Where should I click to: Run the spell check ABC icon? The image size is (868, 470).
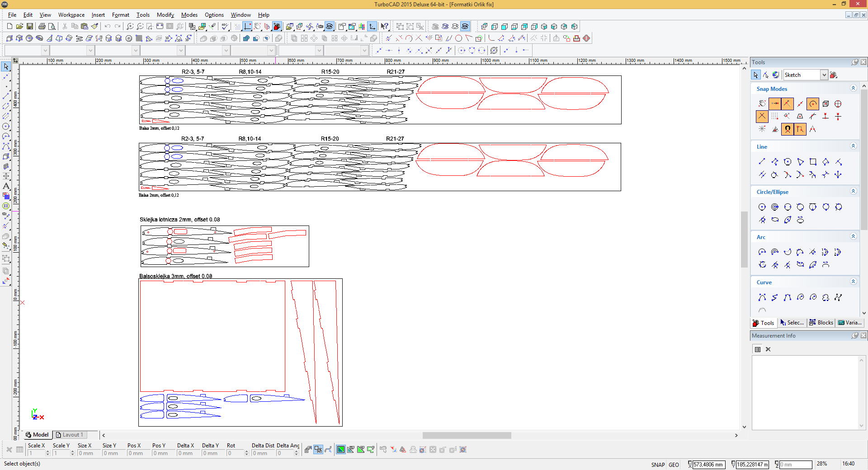point(225,27)
